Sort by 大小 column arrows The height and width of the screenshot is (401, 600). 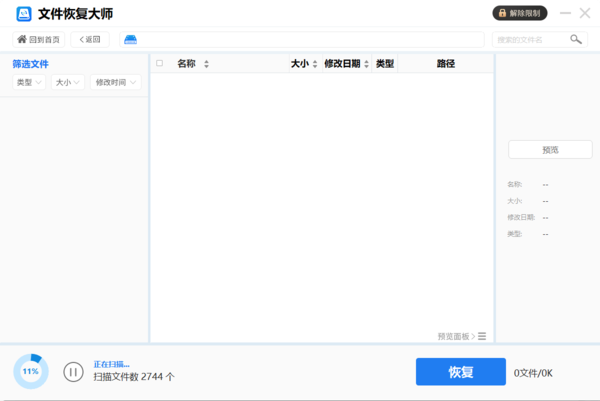pos(314,64)
